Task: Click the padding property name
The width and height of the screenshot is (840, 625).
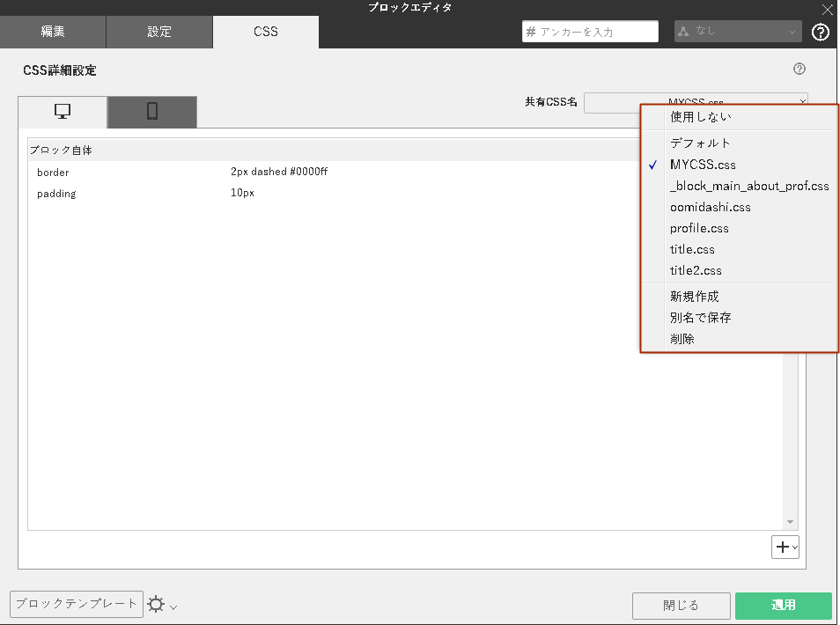Action: (x=56, y=194)
